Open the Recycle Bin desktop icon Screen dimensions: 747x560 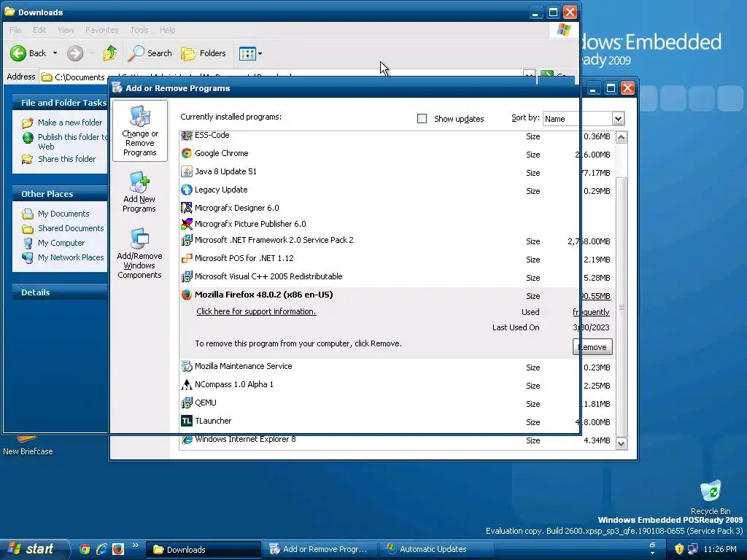click(711, 497)
